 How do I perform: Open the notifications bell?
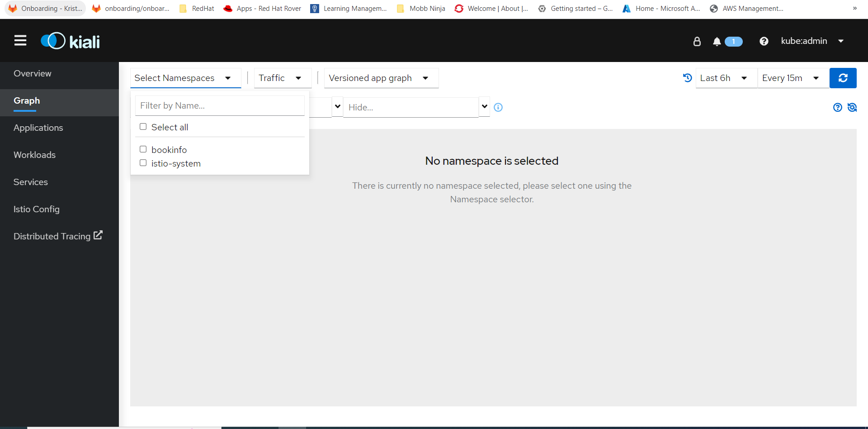click(x=717, y=42)
